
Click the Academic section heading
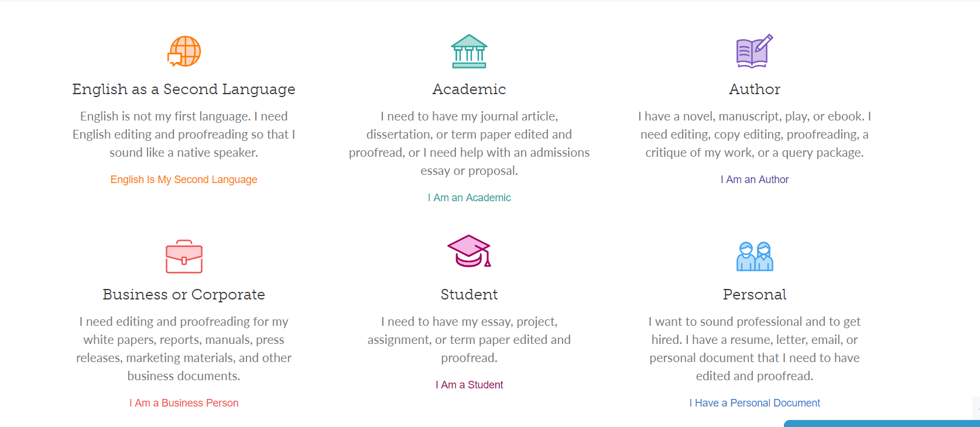[x=469, y=89]
